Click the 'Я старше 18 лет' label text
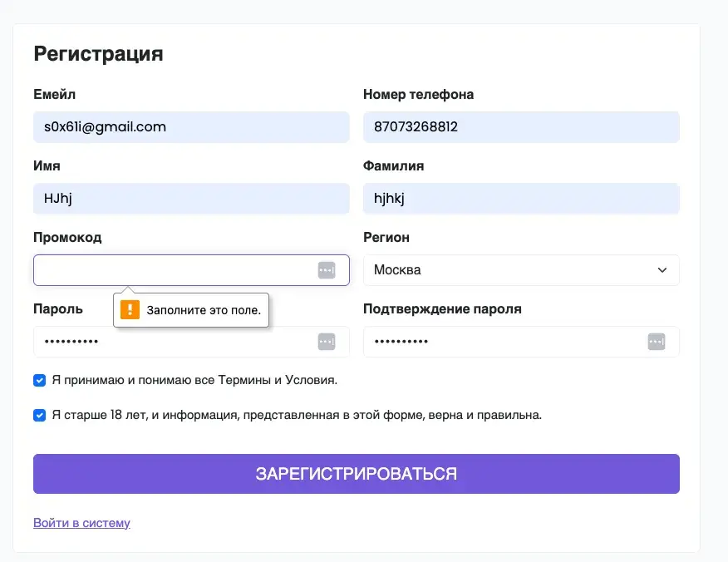 click(297, 415)
